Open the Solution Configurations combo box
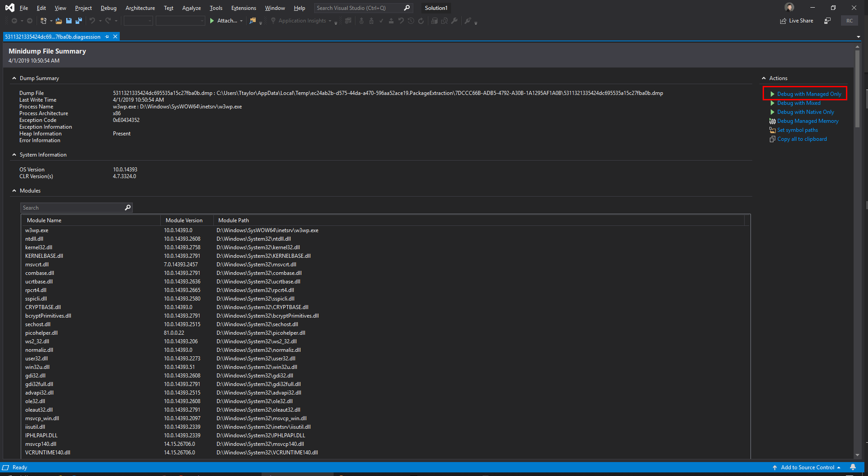Viewport: 868px width, 476px height. [x=138, y=21]
